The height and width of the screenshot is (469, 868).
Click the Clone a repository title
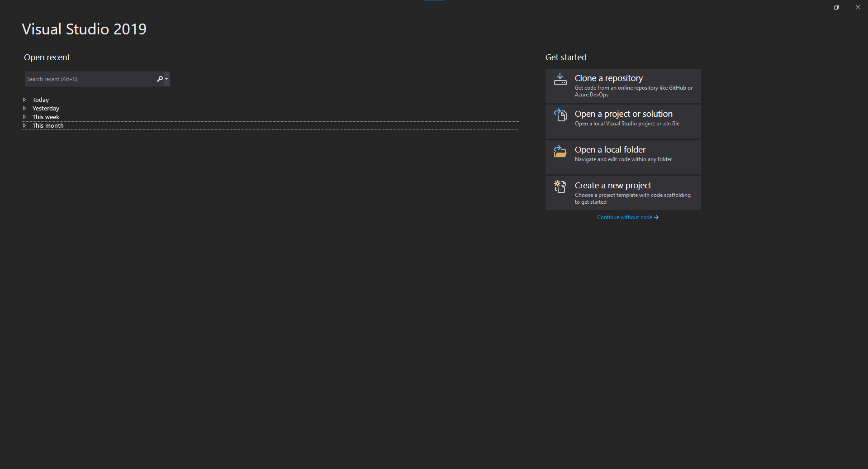tap(608, 78)
